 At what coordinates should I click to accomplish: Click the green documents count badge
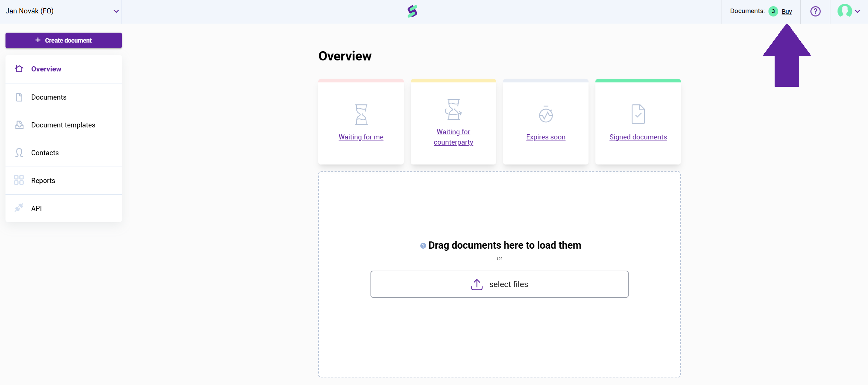coord(773,11)
